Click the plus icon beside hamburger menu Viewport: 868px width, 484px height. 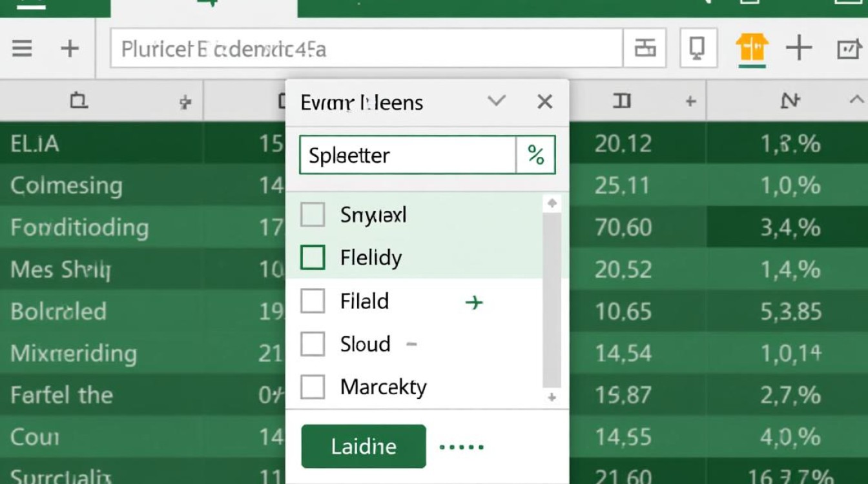tap(69, 48)
